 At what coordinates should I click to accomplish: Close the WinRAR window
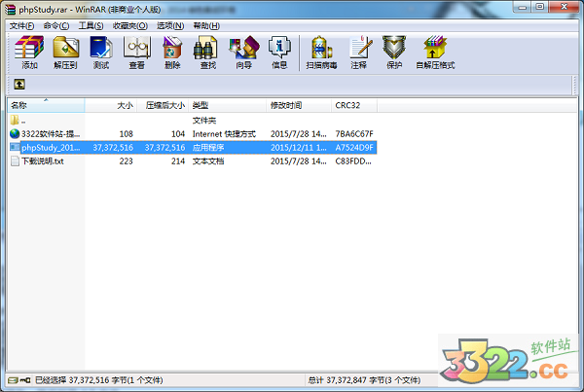[x=564, y=7]
